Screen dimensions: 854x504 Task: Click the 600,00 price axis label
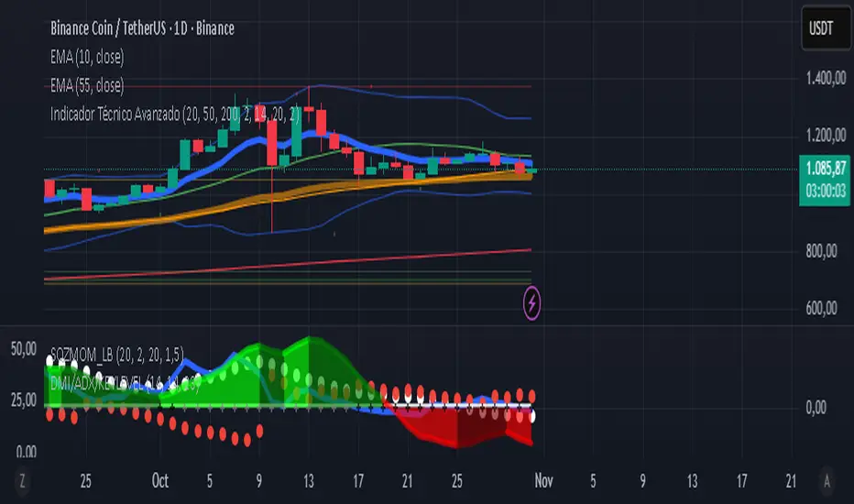821,309
